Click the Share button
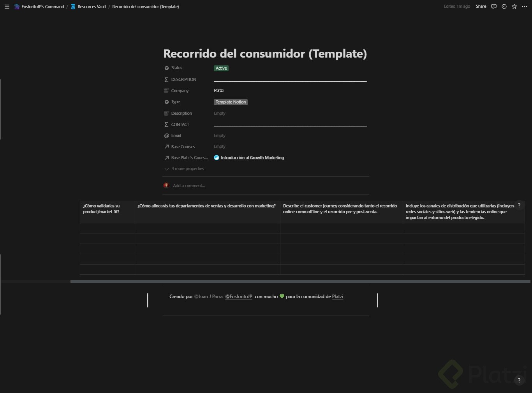 pyautogui.click(x=481, y=7)
